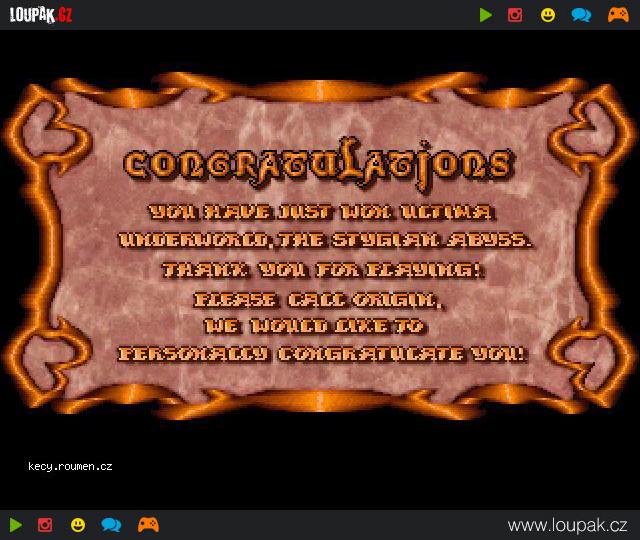This screenshot has width=640, height=540.
Task: Click the orange gamepad icon in the top bar
Action: click(x=618, y=15)
